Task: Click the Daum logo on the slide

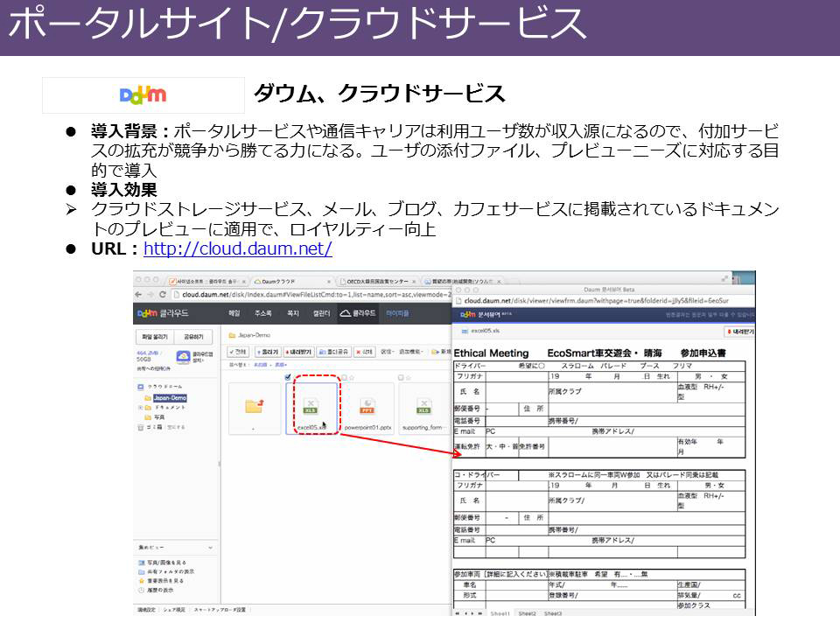Action: click(x=143, y=95)
